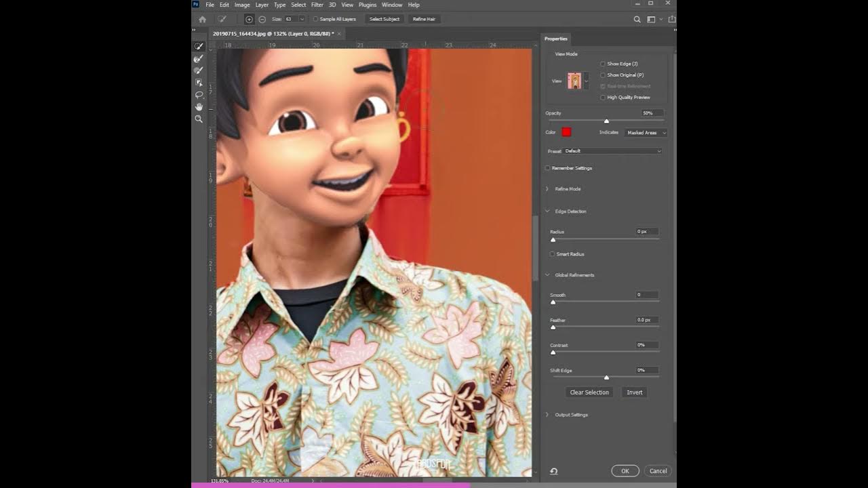Click the Reset workspace arrow icon
This screenshot has width=868, height=488.
coord(554,471)
